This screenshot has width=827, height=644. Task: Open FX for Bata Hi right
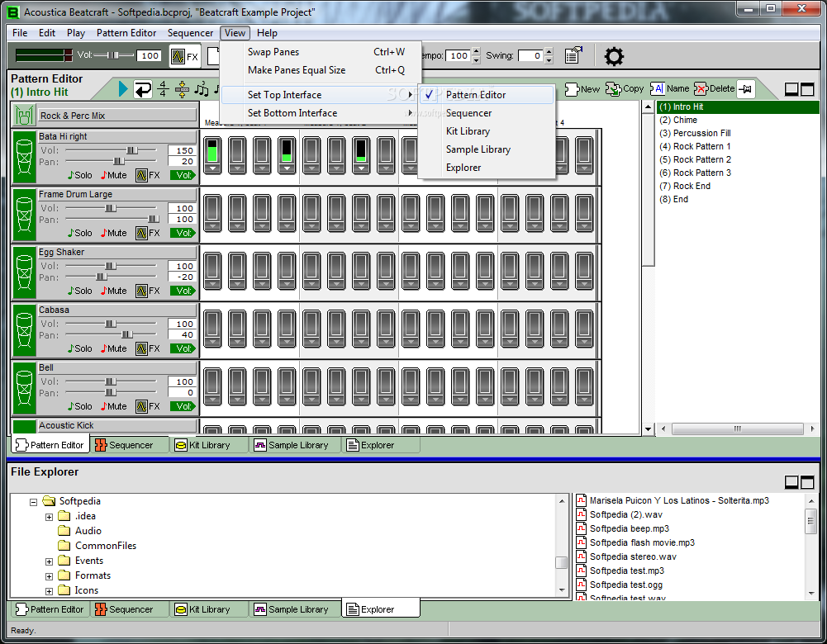point(148,176)
